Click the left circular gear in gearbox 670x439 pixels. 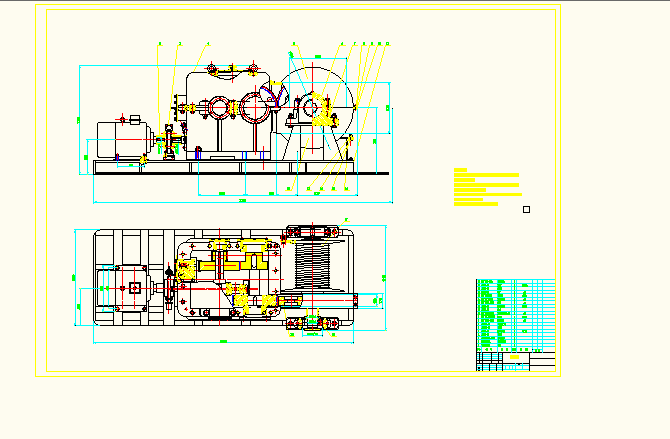(x=219, y=107)
